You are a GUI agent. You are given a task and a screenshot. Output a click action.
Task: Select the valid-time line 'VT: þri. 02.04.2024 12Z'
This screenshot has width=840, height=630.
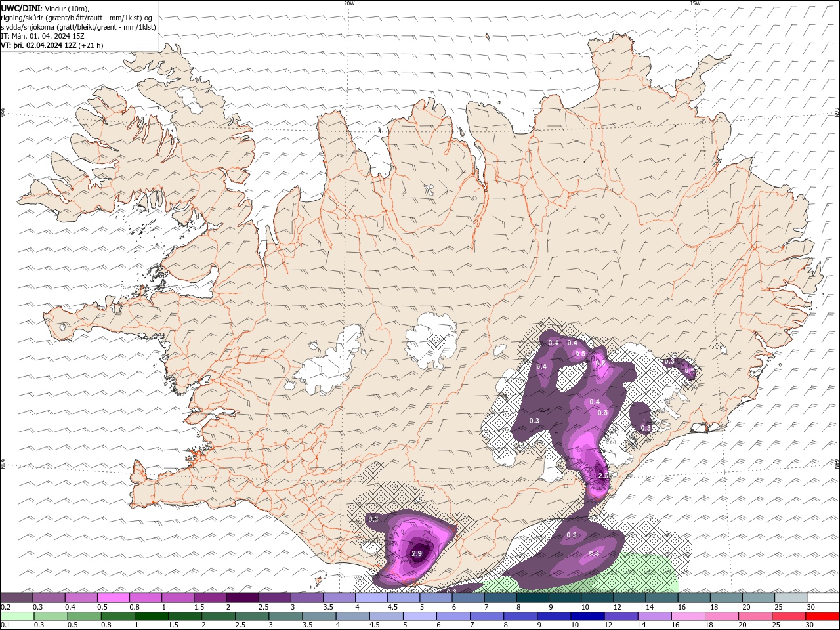(39, 45)
